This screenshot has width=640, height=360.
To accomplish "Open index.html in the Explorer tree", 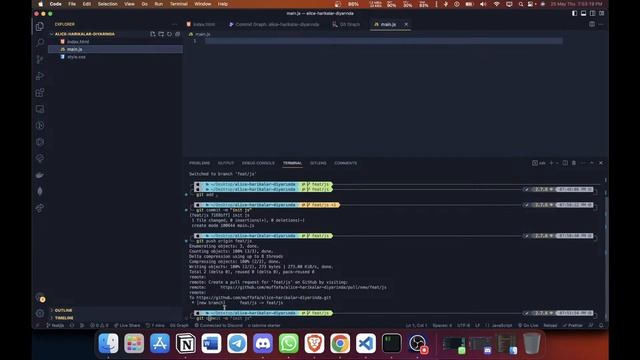I will [x=116, y=42].
